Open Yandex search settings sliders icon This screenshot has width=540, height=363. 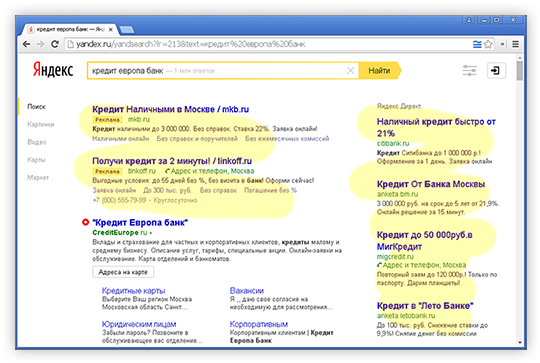pyautogui.click(x=469, y=71)
